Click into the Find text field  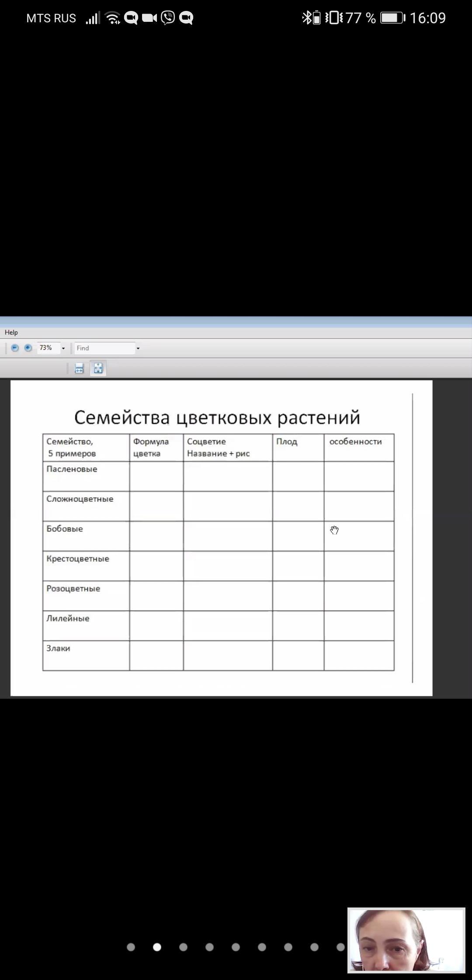105,348
